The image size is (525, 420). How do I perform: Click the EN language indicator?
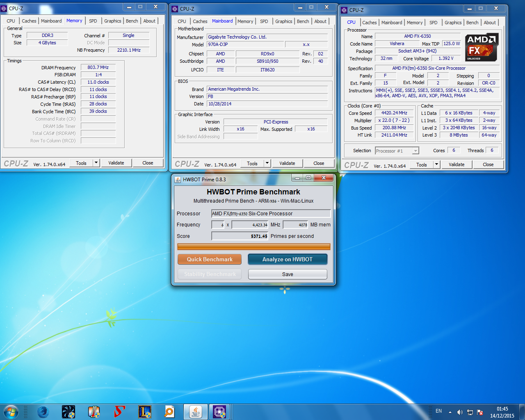439,411
